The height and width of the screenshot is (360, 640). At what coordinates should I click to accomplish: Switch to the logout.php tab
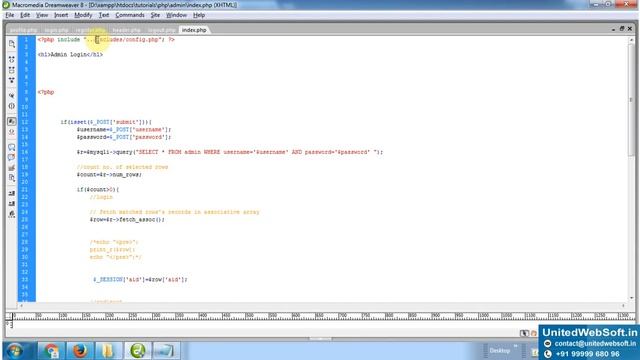coord(162,30)
